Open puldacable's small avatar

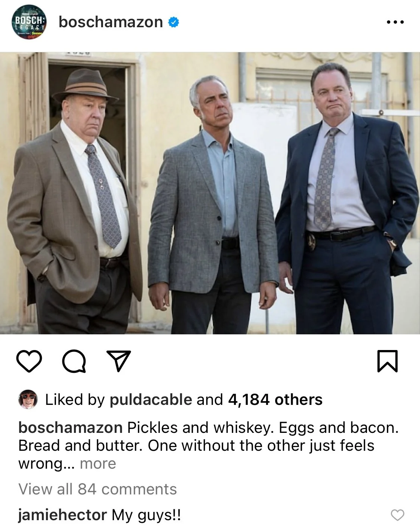(28, 399)
